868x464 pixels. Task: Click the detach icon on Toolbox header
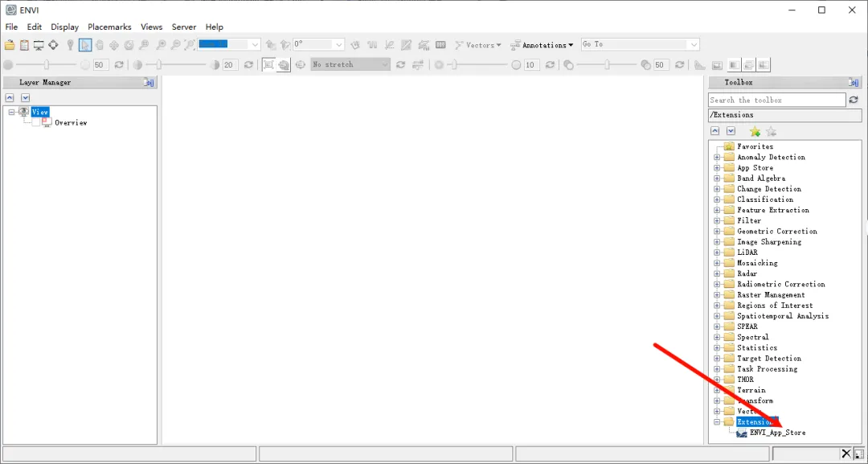point(854,82)
